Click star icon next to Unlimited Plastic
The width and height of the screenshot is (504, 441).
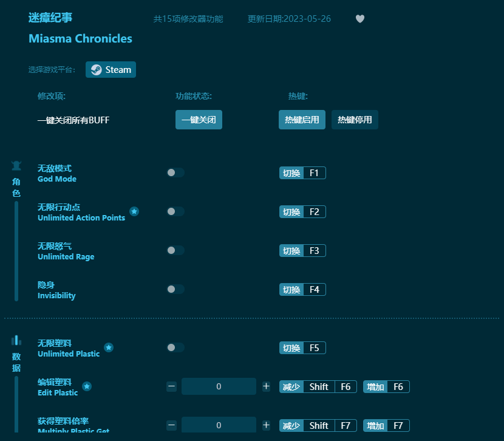tap(109, 347)
